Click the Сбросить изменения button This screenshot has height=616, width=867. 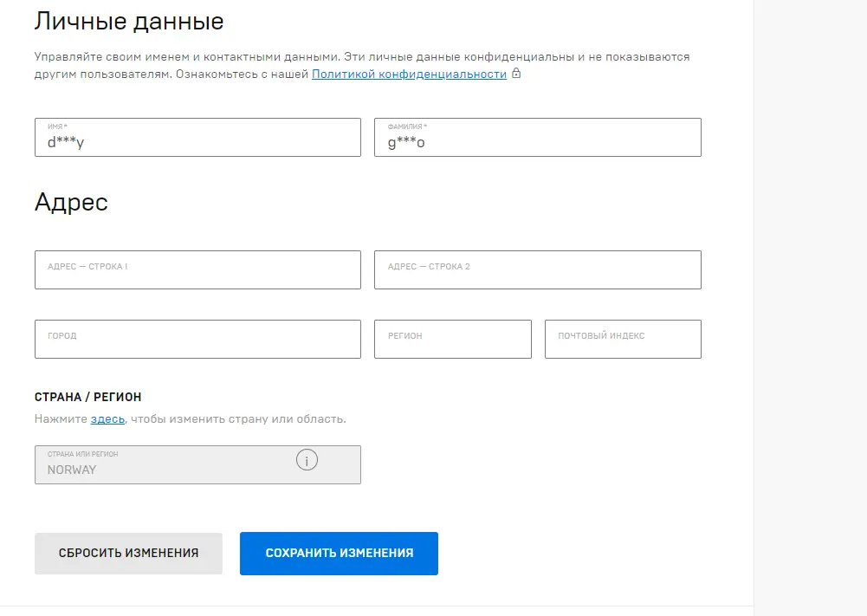pos(128,554)
